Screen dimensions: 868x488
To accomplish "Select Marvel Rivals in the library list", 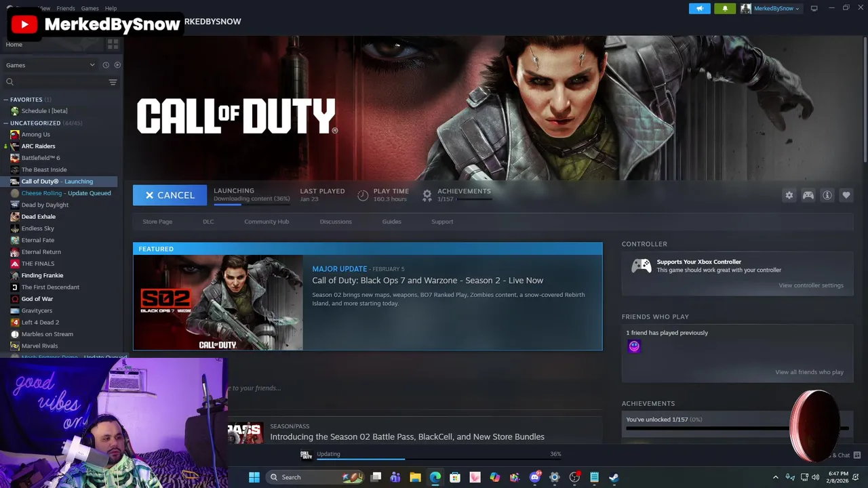I will pos(39,346).
